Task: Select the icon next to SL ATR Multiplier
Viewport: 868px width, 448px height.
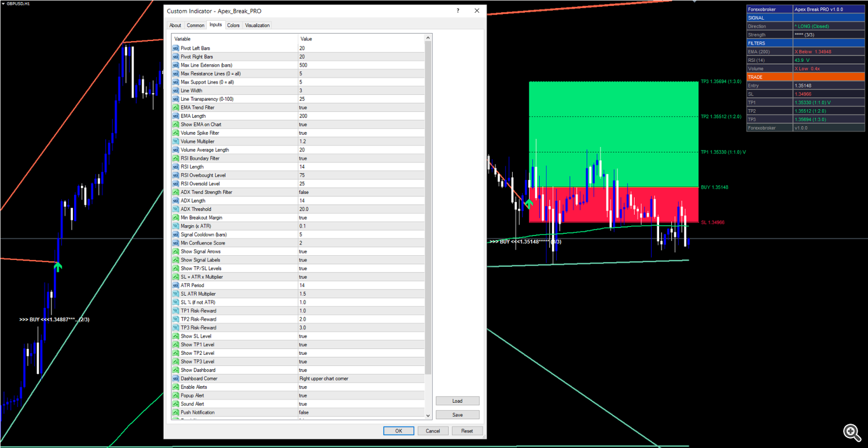Action: point(176,294)
